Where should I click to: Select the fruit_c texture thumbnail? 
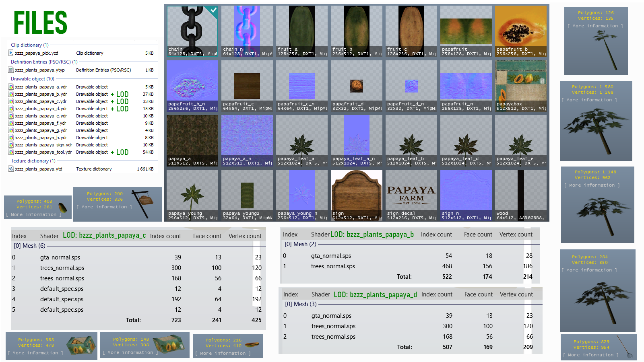coord(411,31)
